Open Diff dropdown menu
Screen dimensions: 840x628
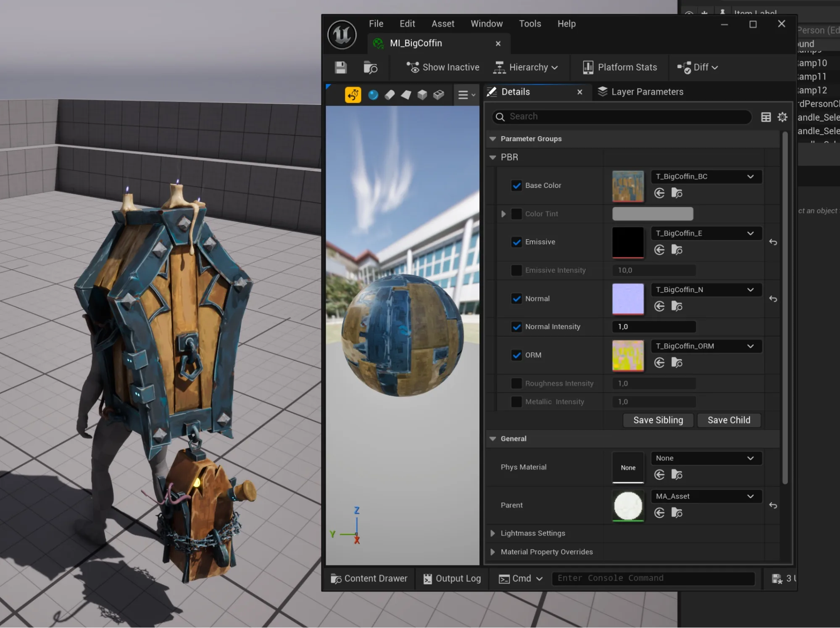(x=698, y=67)
